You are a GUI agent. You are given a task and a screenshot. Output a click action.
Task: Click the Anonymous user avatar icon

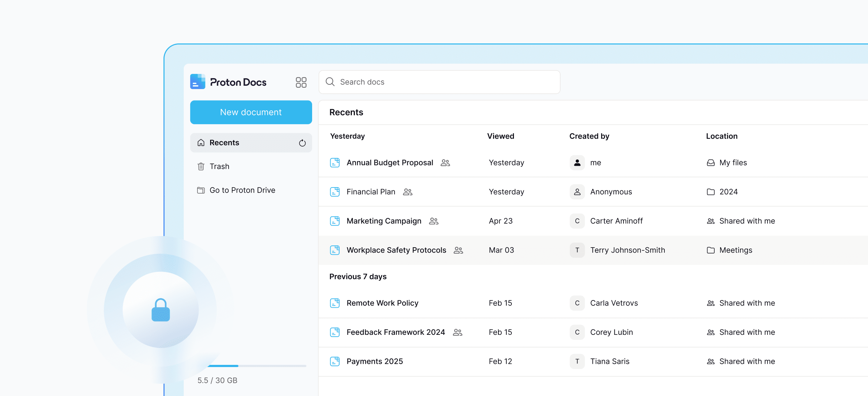point(577,192)
